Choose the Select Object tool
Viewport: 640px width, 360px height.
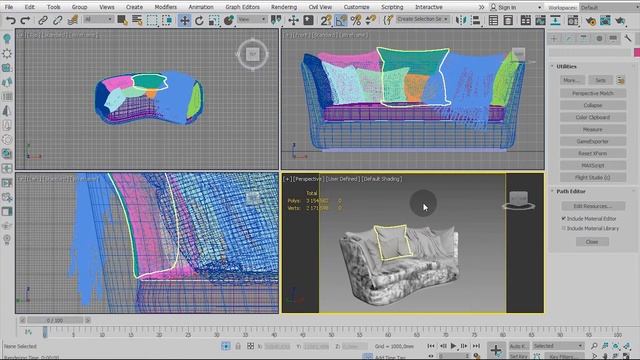(x=122, y=20)
